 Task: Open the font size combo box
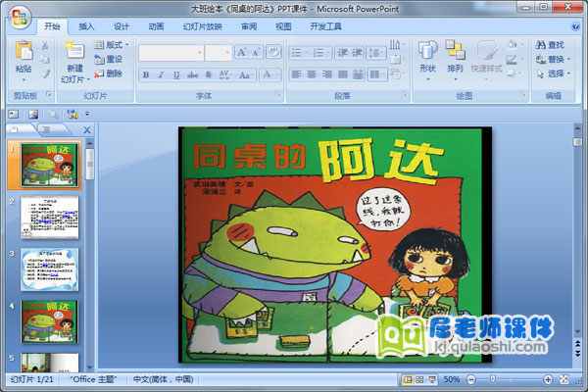click(219, 53)
